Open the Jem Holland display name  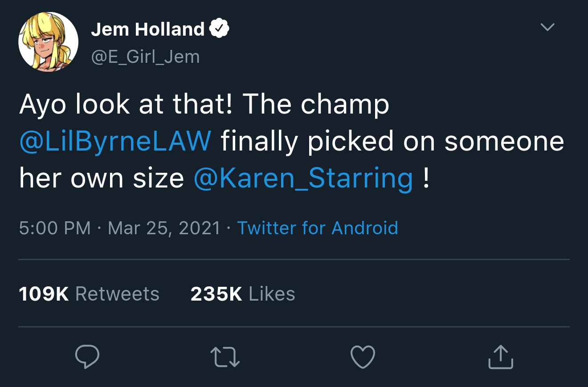tap(147, 29)
